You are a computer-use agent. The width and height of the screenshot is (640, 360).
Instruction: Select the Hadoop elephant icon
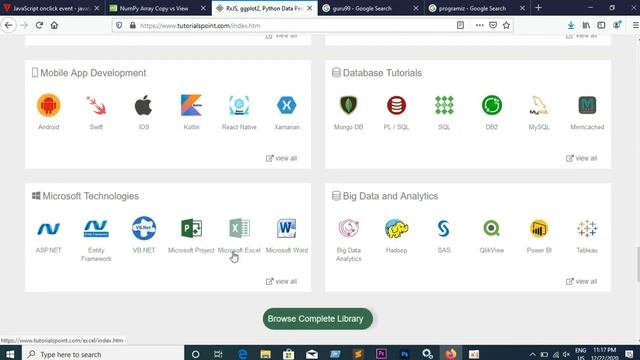click(396, 229)
